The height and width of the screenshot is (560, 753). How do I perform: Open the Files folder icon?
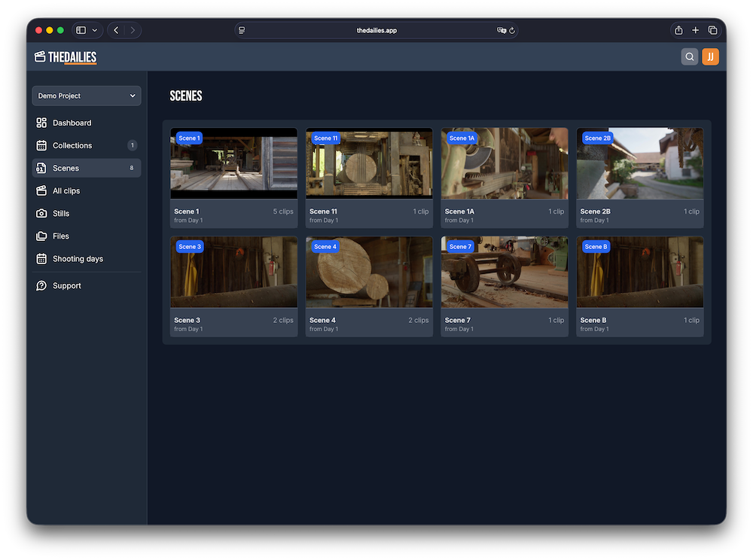click(43, 236)
